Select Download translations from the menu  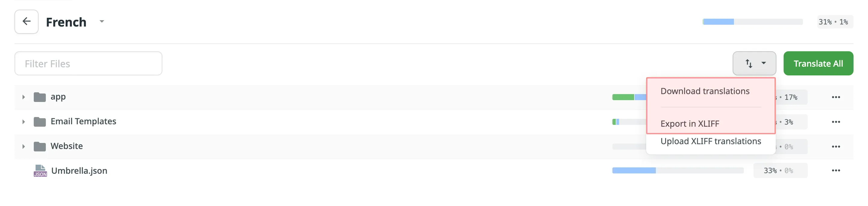[x=705, y=91]
